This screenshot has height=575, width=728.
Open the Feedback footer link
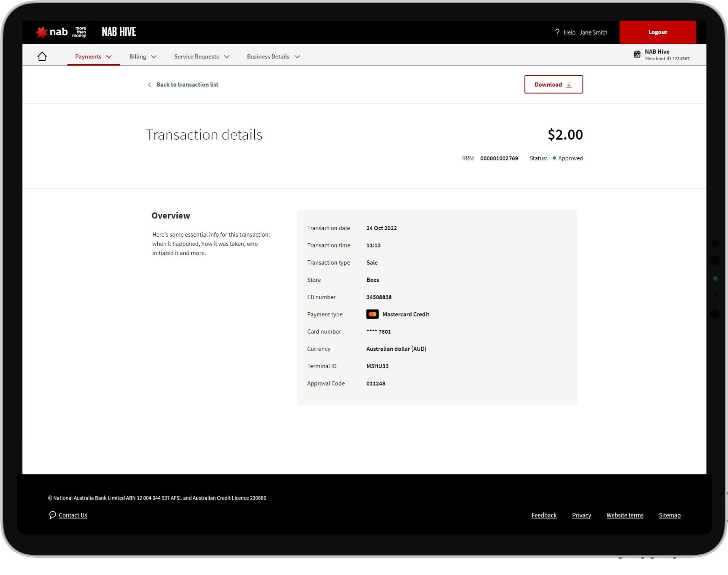(x=544, y=515)
